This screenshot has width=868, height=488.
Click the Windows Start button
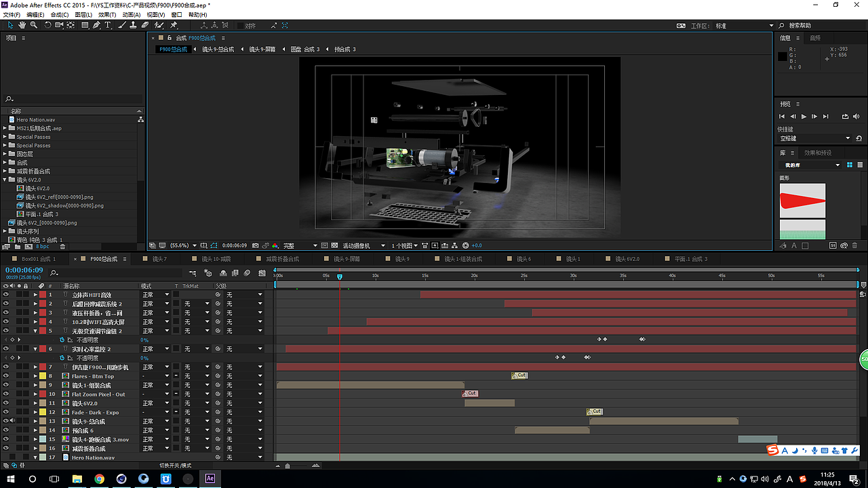[x=11, y=479]
